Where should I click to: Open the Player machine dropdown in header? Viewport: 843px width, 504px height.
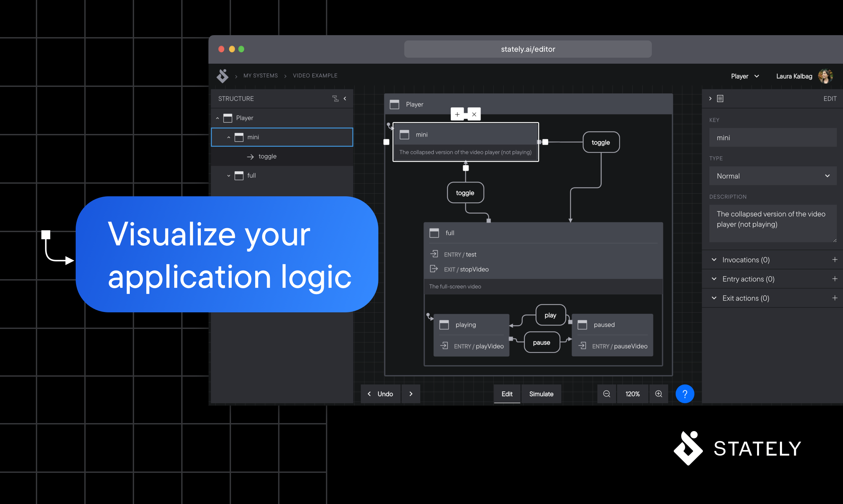click(x=745, y=76)
